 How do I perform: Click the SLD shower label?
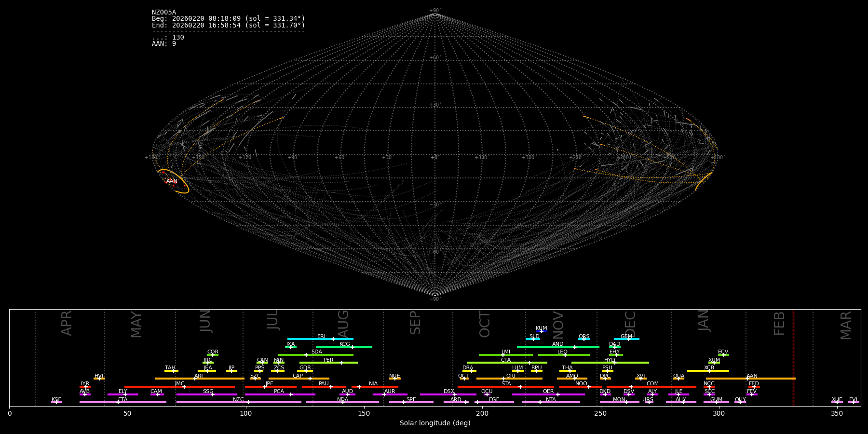coord(534,337)
